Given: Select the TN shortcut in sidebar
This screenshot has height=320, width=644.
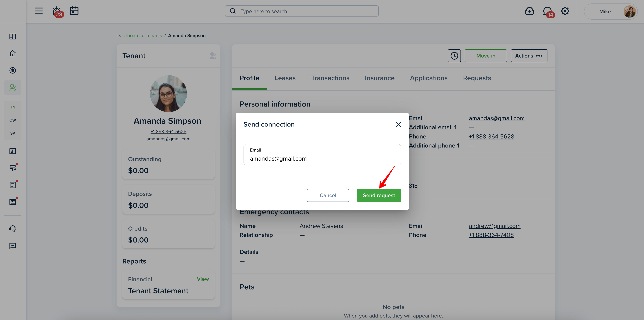Looking at the screenshot, I should click(x=13, y=107).
